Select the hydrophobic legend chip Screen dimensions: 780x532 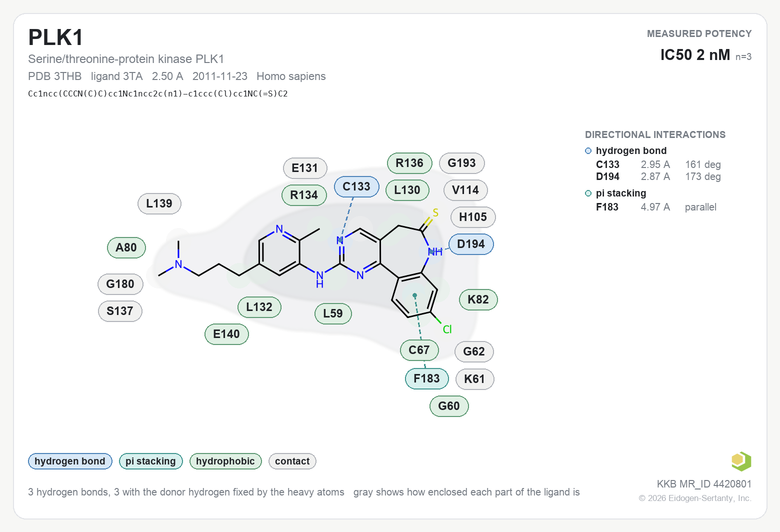pos(225,461)
